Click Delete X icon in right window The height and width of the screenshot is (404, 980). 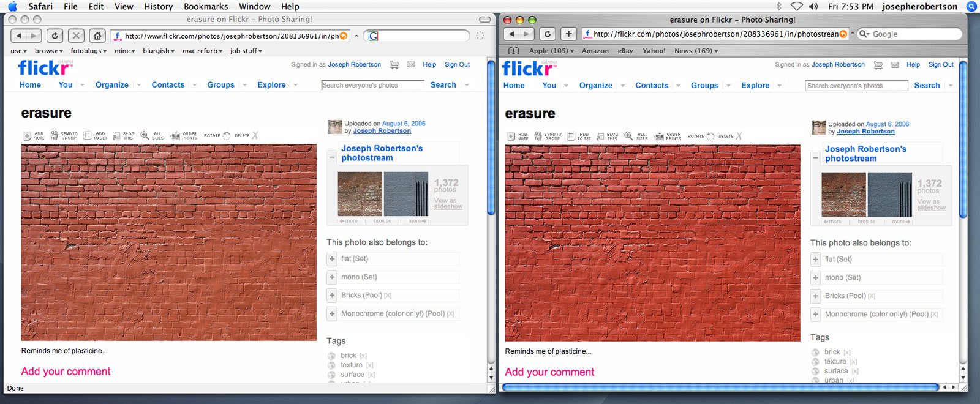(x=739, y=137)
